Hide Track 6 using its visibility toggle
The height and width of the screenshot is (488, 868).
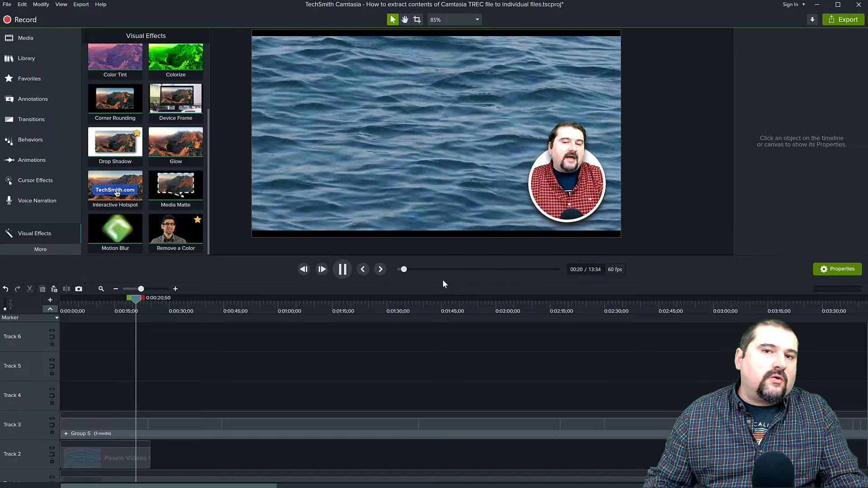52,331
